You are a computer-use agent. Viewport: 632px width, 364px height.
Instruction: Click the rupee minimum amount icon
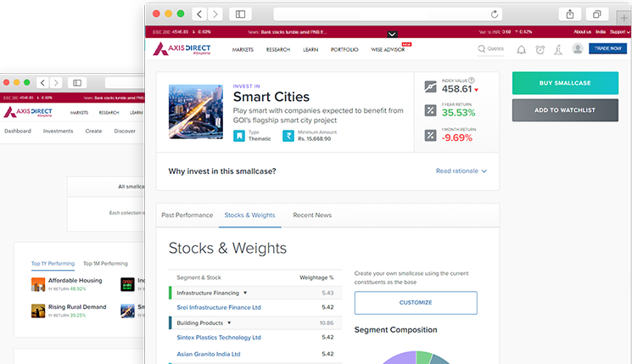(x=288, y=136)
